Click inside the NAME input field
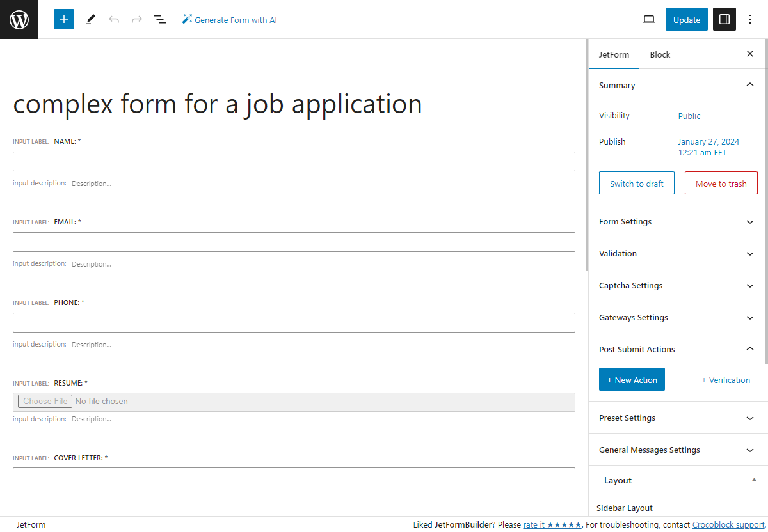 point(294,161)
